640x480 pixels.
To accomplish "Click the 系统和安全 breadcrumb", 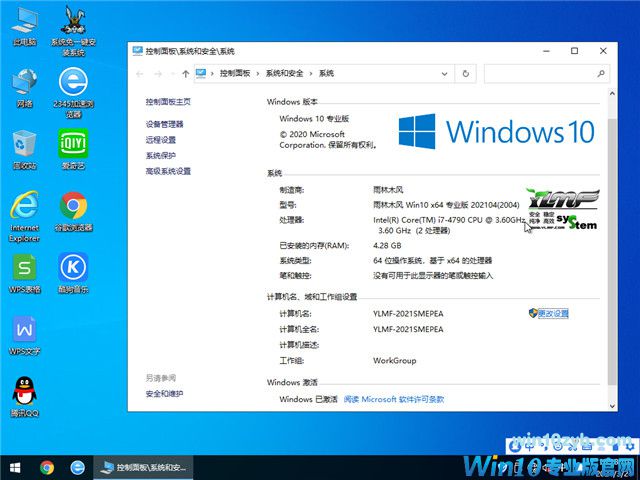I will click(284, 73).
